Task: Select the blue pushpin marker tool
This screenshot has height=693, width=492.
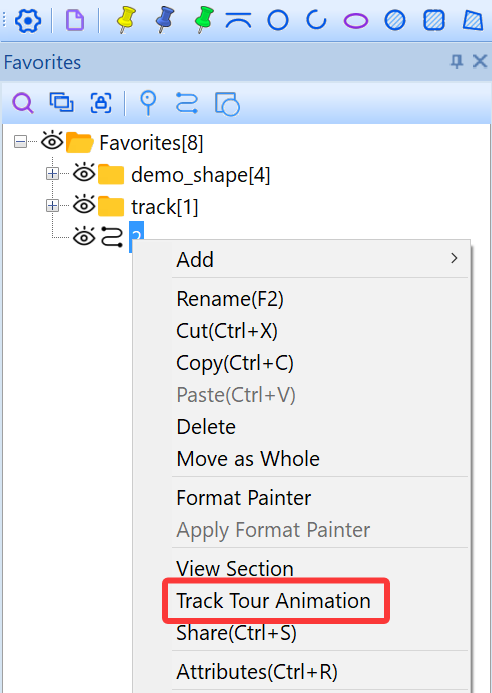Action: pos(165,20)
